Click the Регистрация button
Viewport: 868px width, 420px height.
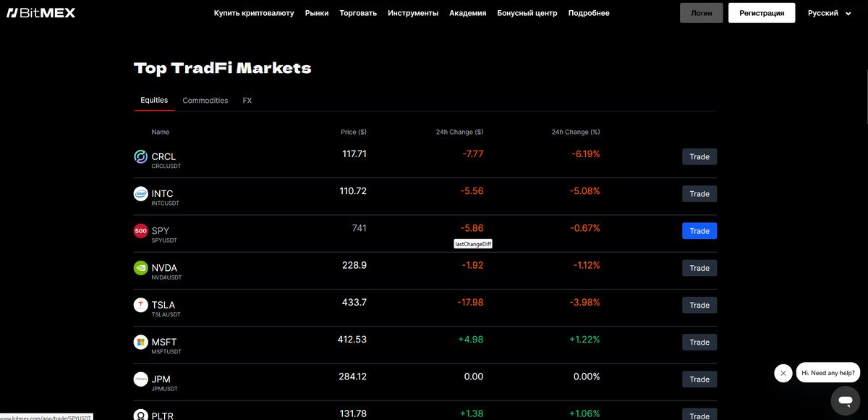click(x=762, y=13)
